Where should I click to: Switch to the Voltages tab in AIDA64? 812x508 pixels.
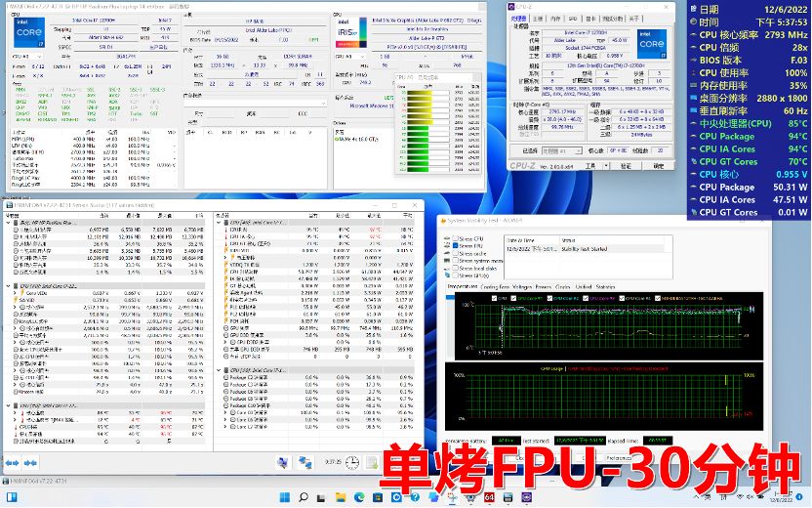522,286
